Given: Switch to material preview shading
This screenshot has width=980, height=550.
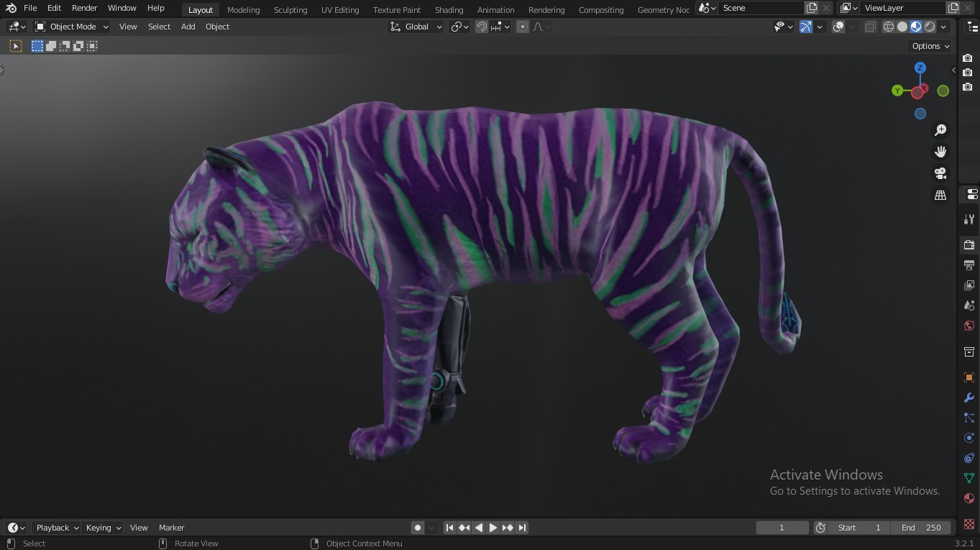Looking at the screenshot, I should pos(916,27).
